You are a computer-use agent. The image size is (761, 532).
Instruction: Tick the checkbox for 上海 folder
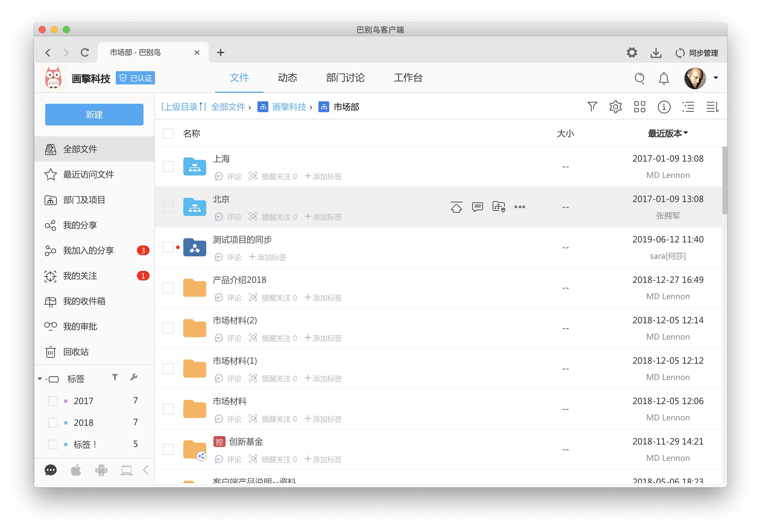168,166
